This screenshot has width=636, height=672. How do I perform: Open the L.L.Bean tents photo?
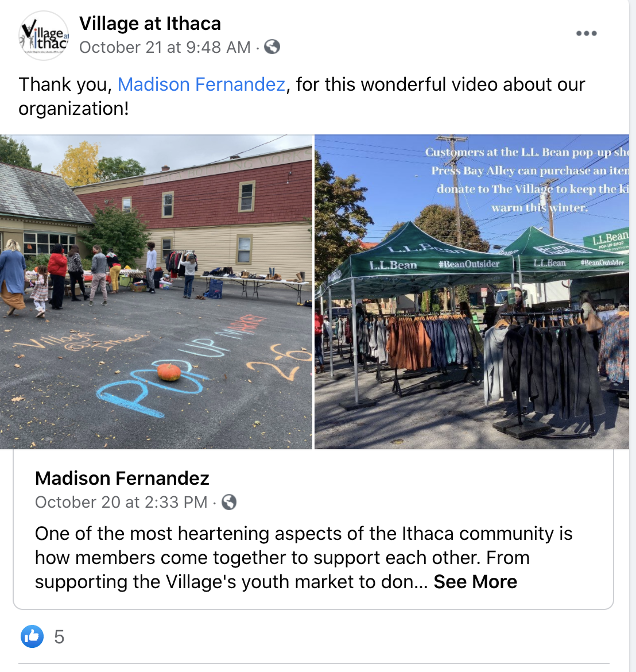[472, 292]
